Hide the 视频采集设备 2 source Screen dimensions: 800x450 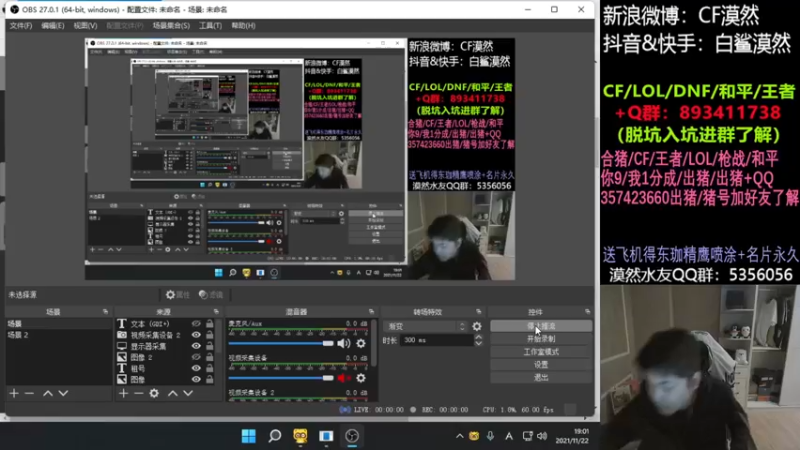point(196,335)
